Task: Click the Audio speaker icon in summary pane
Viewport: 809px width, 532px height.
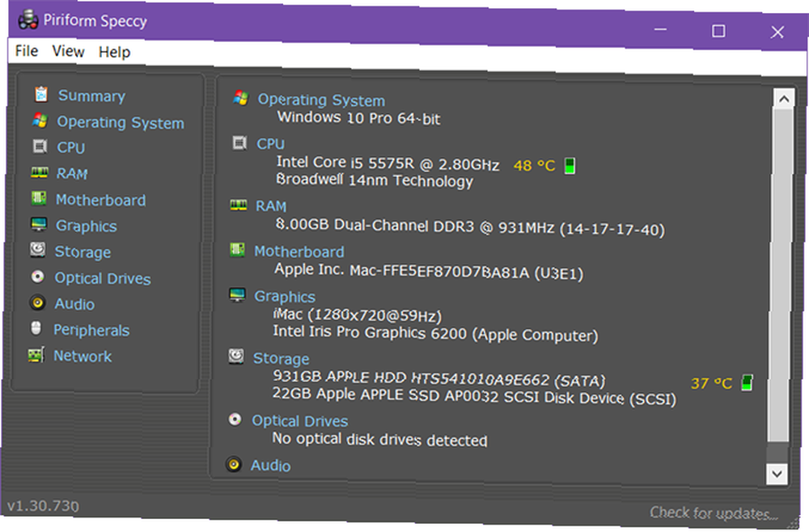Action: point(234,464)
